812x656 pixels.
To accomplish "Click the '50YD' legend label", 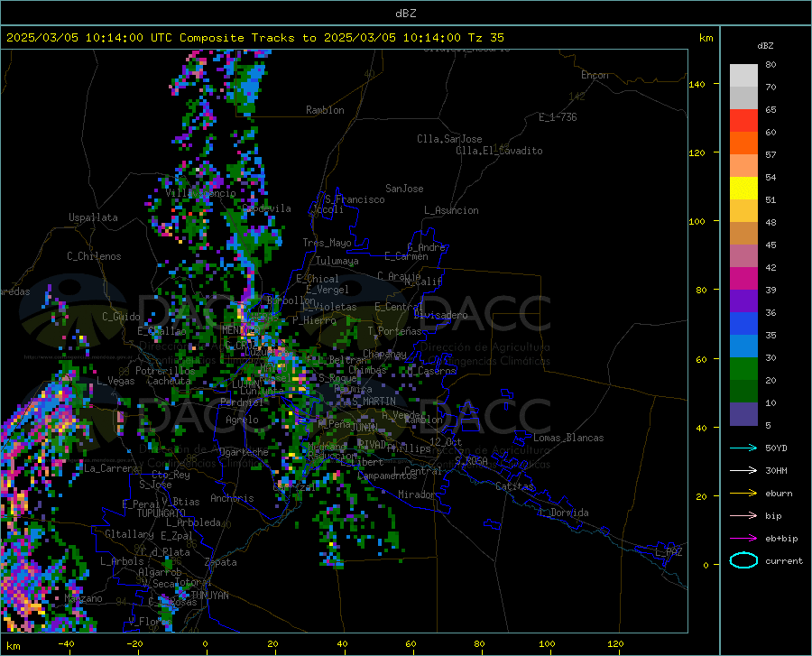I will [x=776, y=448].
